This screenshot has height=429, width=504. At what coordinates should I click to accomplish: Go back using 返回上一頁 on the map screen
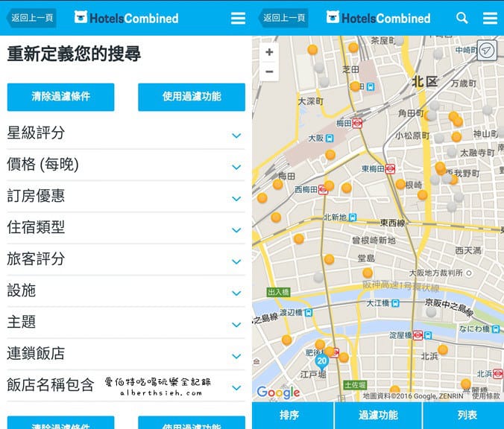point(283,18)
